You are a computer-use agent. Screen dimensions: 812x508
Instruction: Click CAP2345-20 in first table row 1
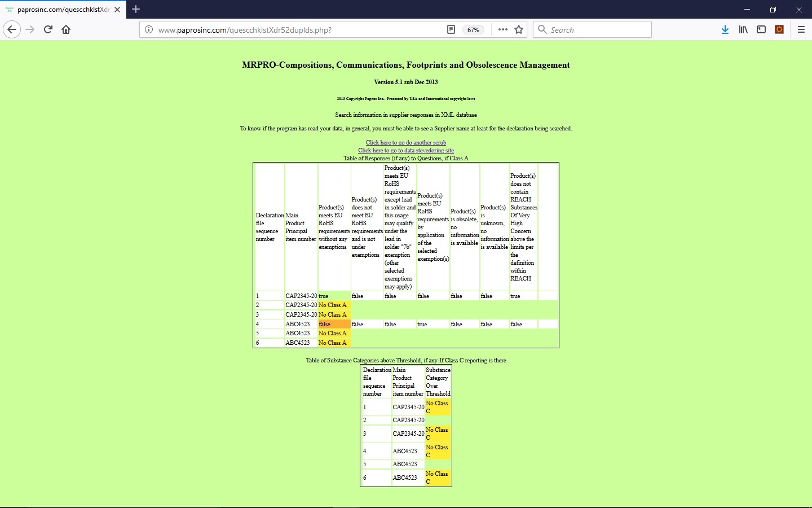click(301, 296)
